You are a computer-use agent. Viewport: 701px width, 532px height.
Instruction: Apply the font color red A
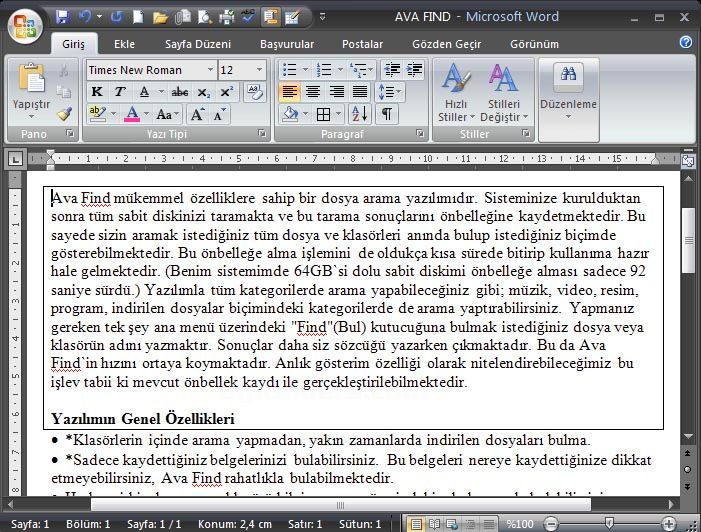132,114
